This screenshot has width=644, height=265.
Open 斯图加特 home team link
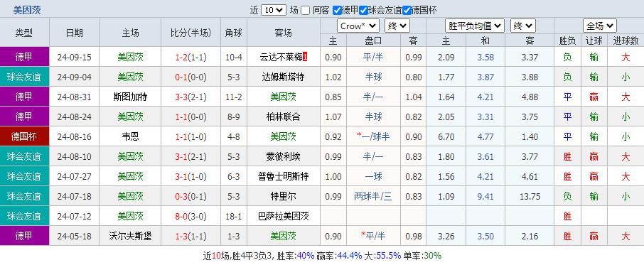pos(130,97)
